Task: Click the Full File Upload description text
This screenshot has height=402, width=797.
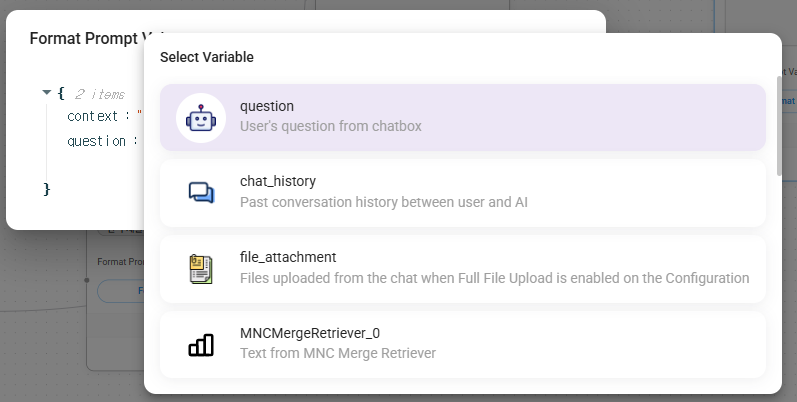Action: point(494,278)
